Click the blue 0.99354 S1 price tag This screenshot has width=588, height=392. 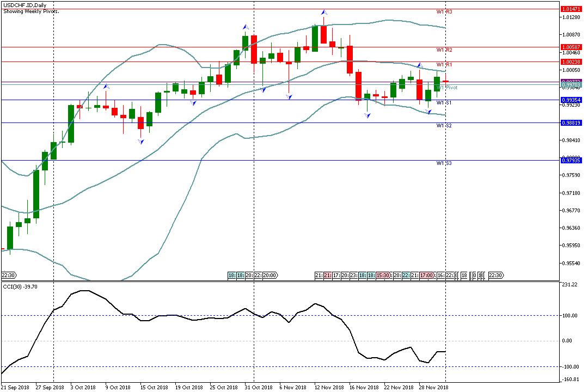click(x=571, y=100)
